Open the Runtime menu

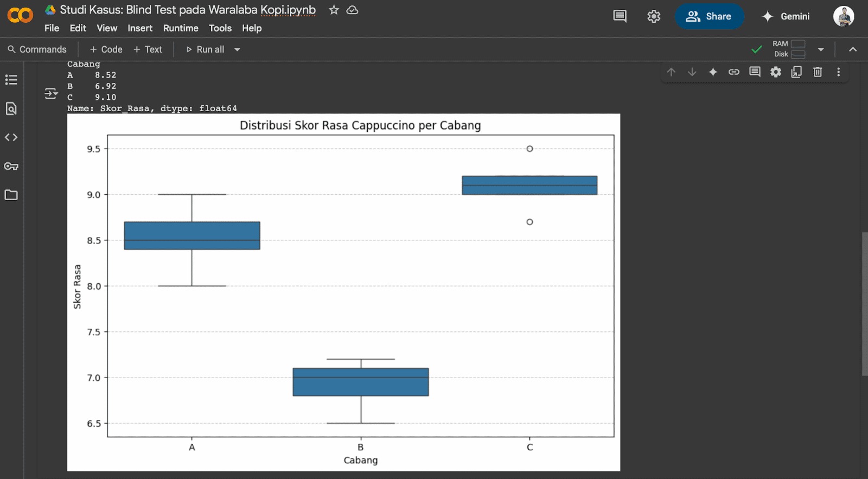point(181,28)
